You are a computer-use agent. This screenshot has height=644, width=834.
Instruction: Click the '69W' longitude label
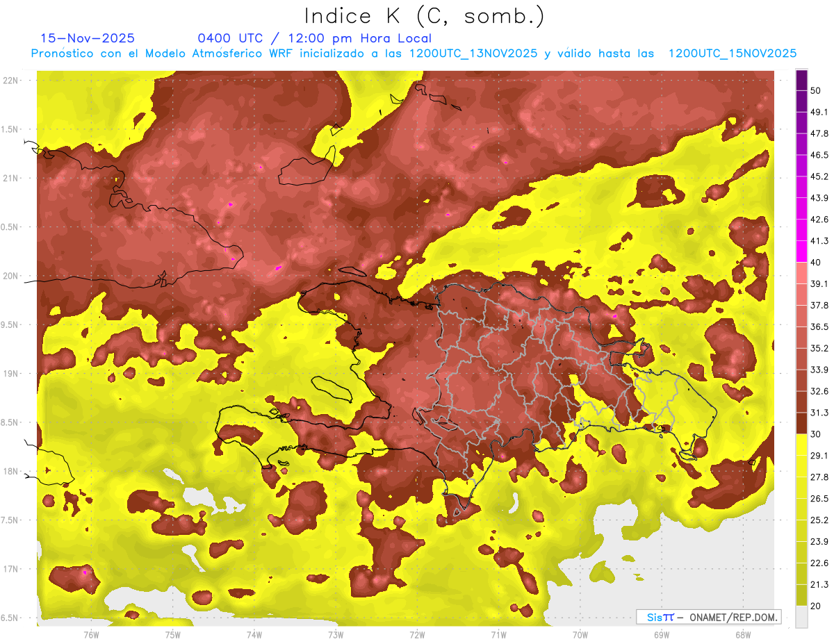(662, 635)
